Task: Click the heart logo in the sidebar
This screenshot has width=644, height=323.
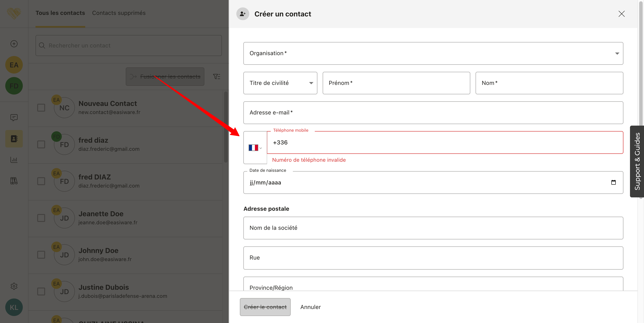Action: coord(14,13)
